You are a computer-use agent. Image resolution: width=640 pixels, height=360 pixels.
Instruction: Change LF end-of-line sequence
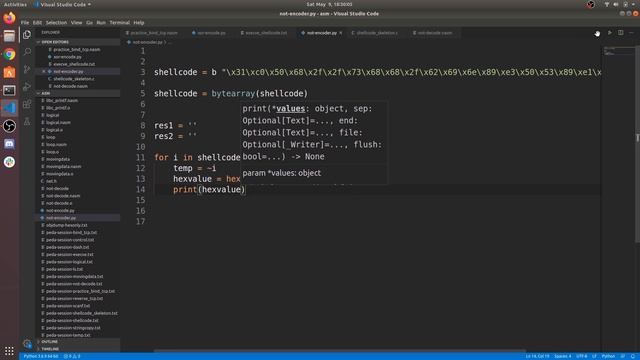click(594, 356)
